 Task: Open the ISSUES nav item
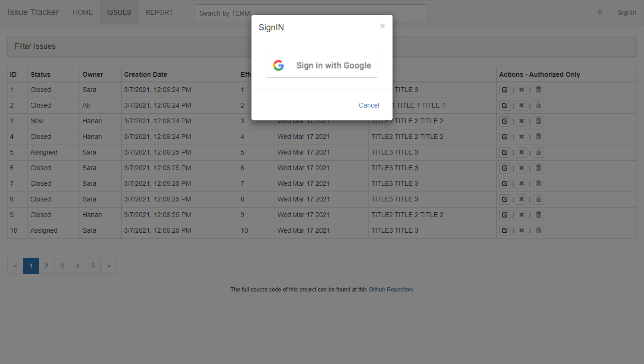tap(119, 12)
